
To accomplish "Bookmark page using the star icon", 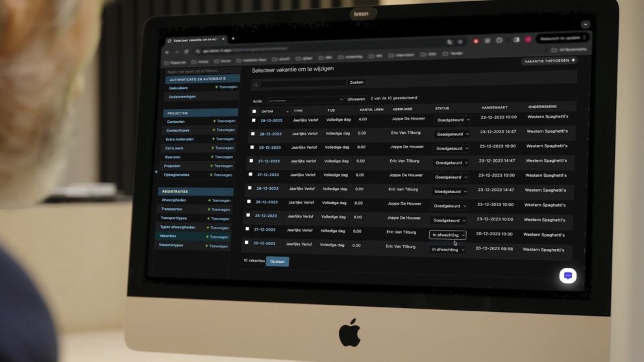I will pyautogui.click(x=460, y=42).
